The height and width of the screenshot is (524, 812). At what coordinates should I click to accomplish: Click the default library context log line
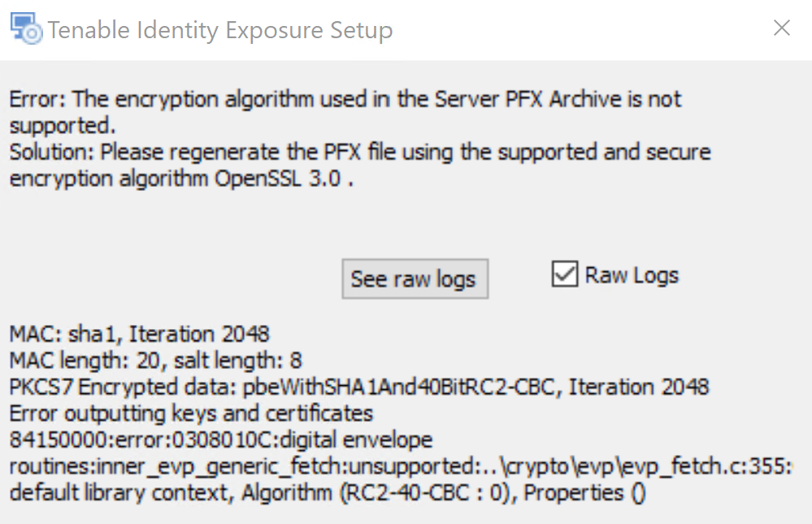click(x=328, y=493)
